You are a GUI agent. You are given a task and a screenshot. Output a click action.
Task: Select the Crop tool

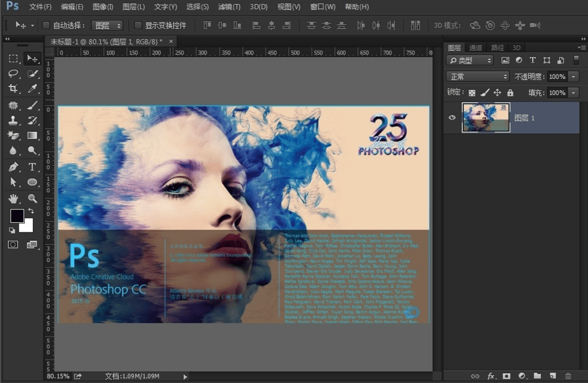13,88
